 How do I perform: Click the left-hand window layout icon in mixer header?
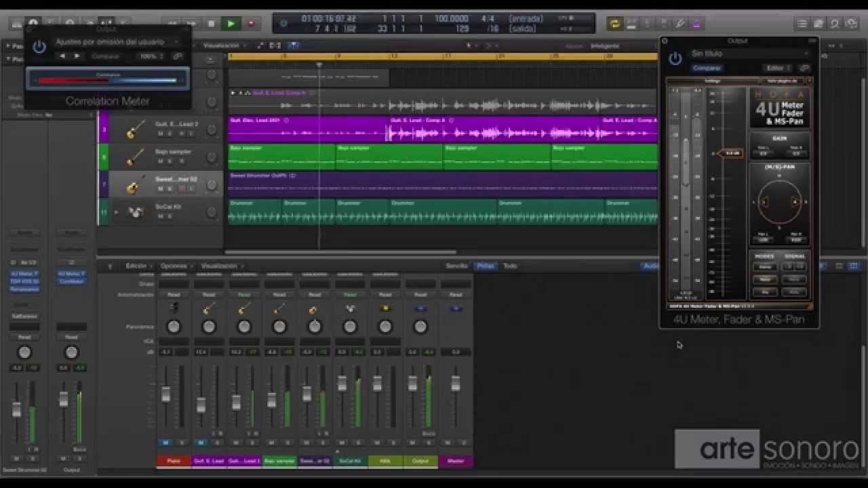pyautogui.click(x=839, y=266)
